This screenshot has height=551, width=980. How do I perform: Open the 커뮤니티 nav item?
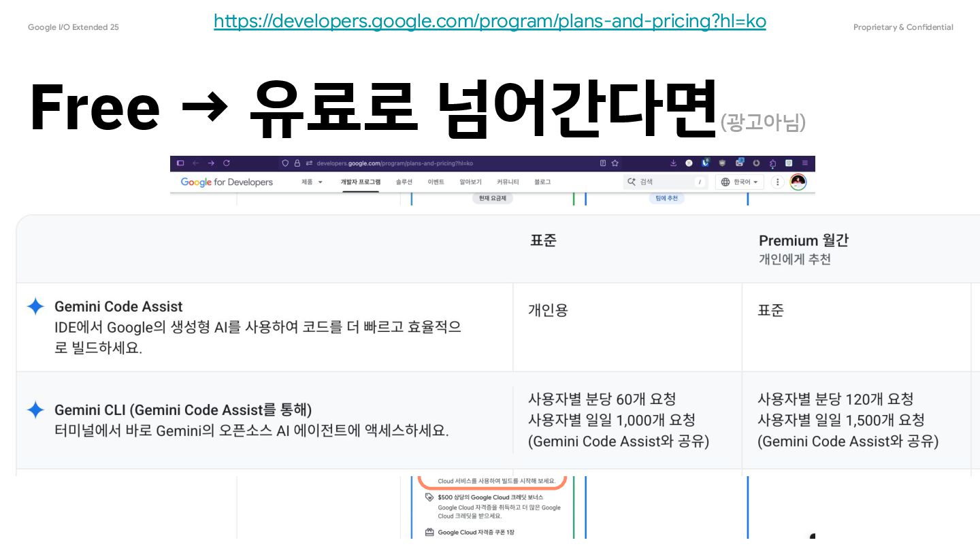click(508, 182)
